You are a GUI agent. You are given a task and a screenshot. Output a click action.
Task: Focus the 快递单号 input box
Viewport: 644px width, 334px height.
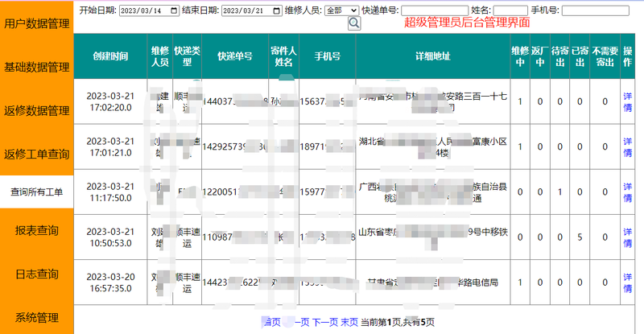point(435,10)
